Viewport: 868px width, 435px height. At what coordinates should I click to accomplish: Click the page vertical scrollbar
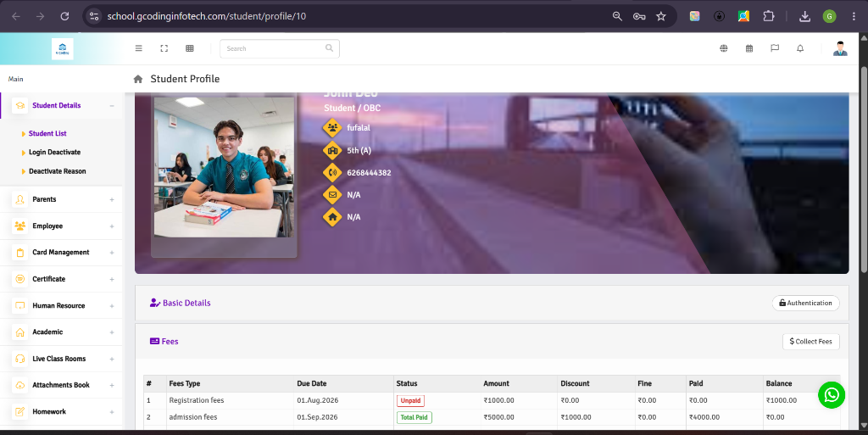[864, 169]
